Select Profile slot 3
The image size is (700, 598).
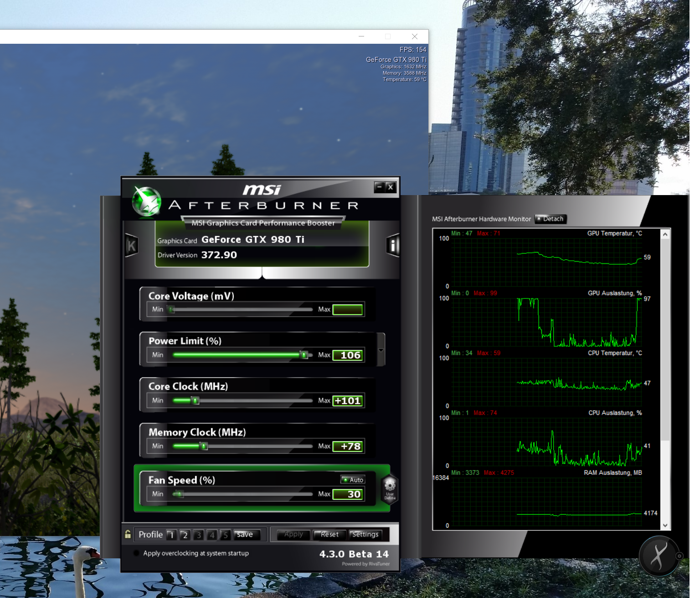[x=198, y=535]
